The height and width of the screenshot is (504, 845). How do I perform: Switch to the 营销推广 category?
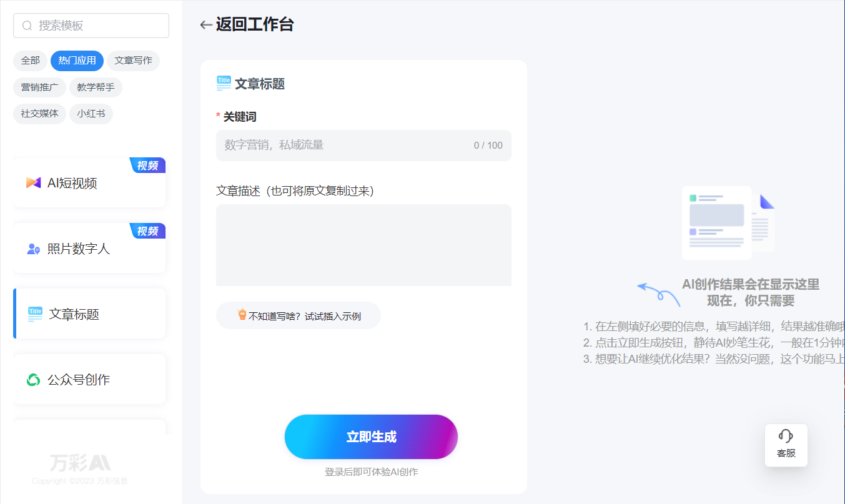pos(39,87)
